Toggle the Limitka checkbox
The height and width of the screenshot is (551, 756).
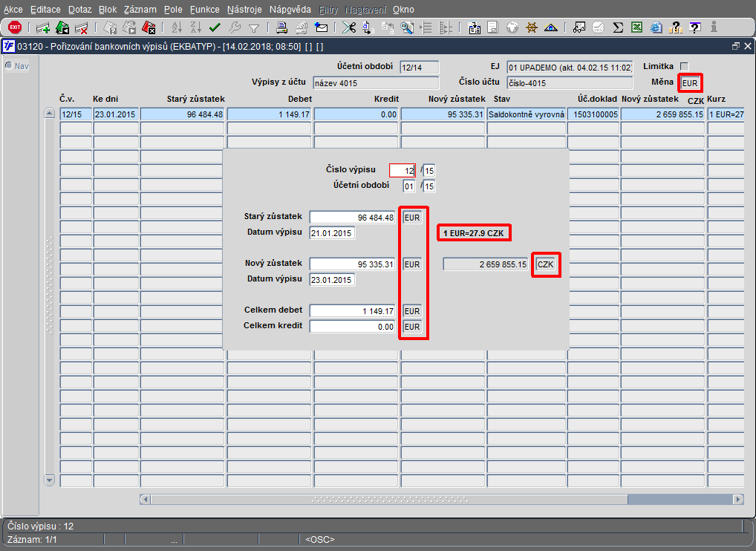(x=684, y=67)
